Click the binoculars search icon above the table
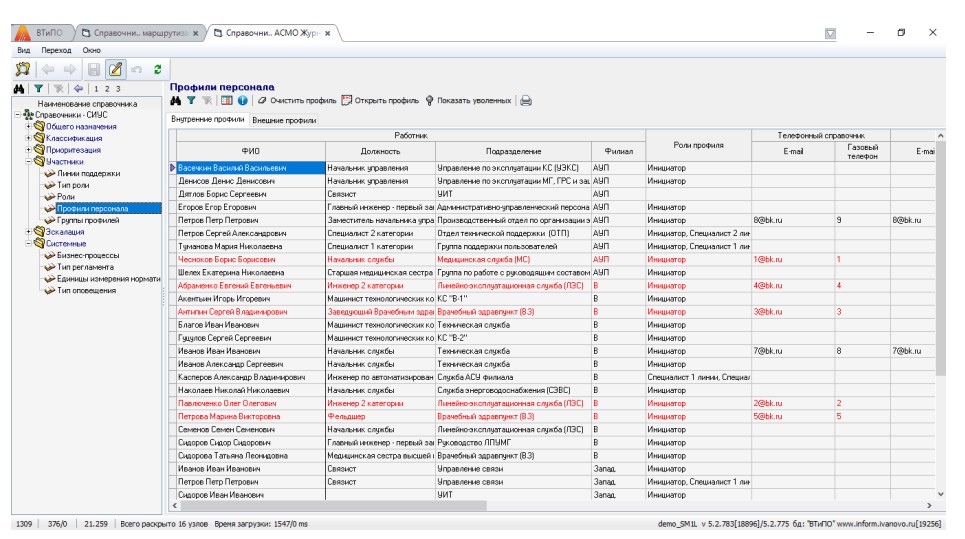 click(175, 101)
